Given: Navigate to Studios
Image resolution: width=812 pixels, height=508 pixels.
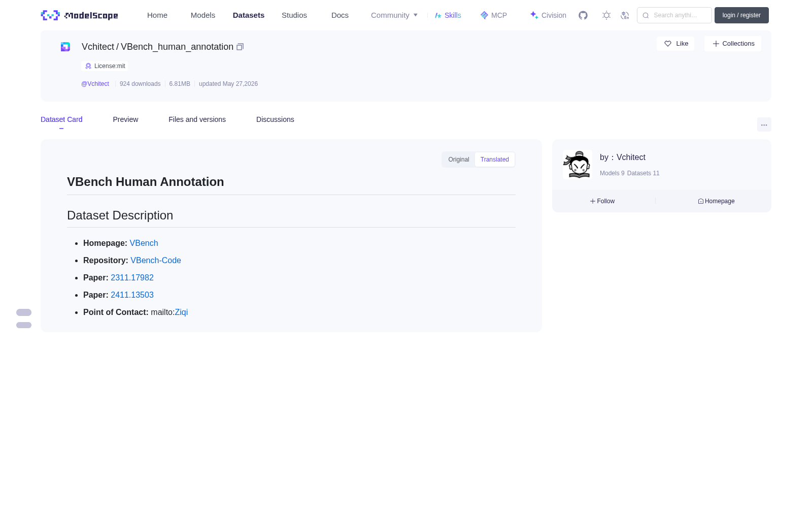Looking at the screenshot, I should click(294, 15).
